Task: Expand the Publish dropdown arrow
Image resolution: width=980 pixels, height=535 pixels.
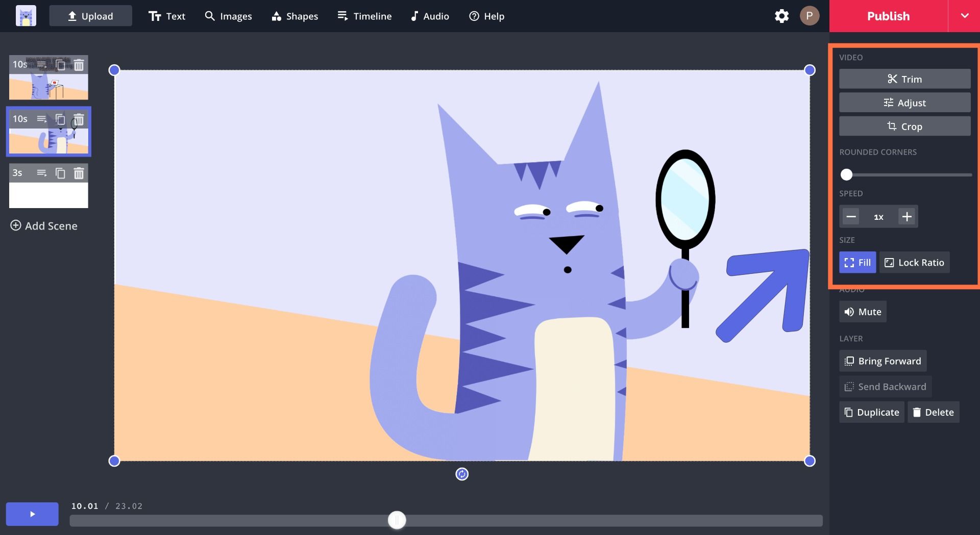Action: [964, 16]
